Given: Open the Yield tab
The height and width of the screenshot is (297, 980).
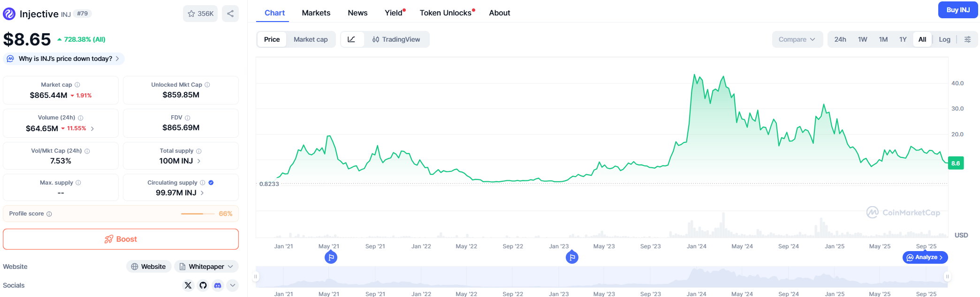Looking at the screenshot, I should click(395, 13).
